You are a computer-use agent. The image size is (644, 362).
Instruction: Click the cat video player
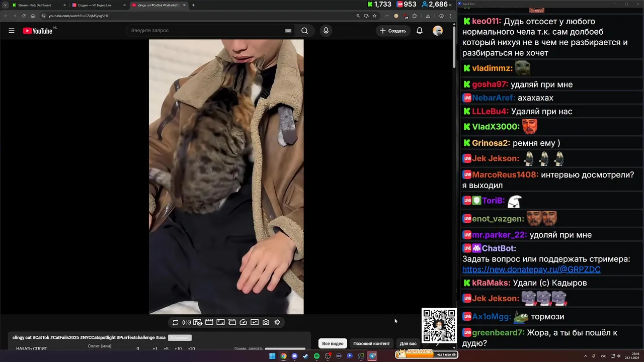point(226,177)
